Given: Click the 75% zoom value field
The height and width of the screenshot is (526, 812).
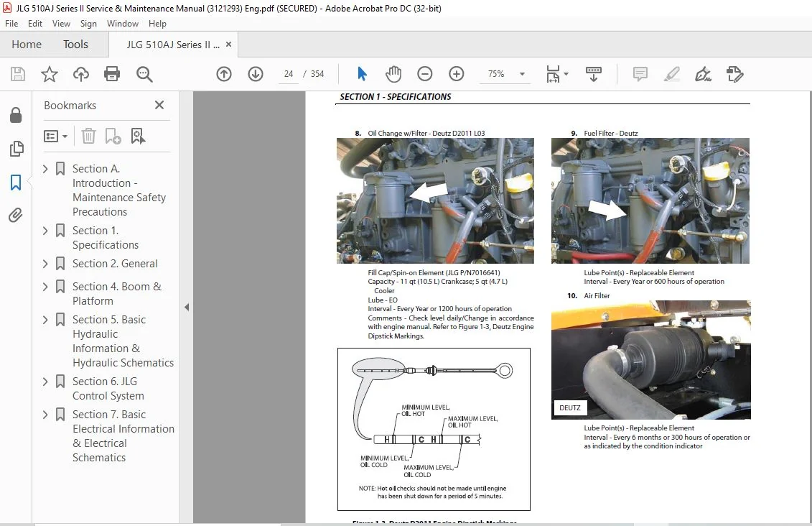Looking at the screenshot, I should click(x=496, y=74).
